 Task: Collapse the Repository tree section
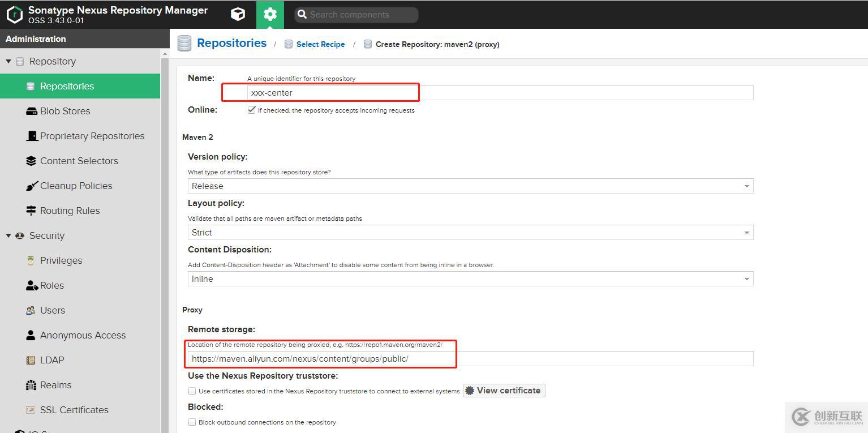[x=8, y=61]
